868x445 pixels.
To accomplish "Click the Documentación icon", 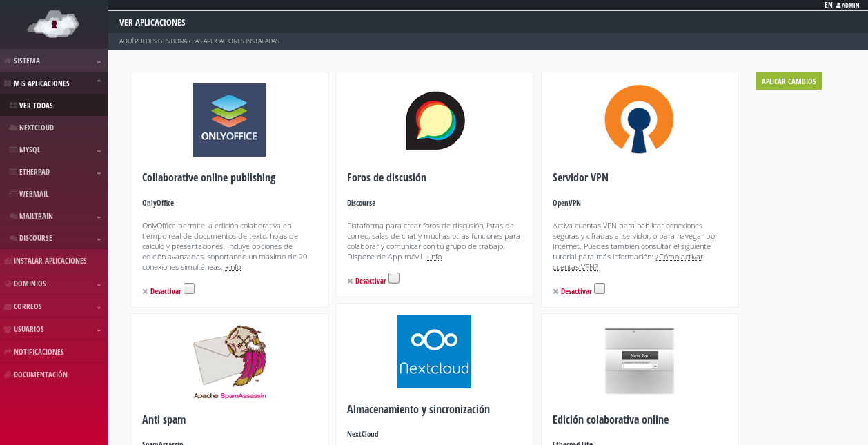I will tap(8, 375).
